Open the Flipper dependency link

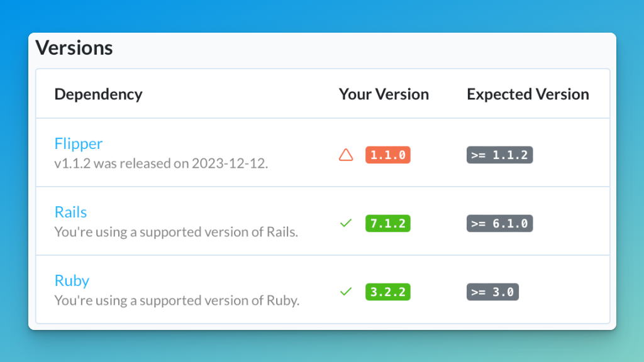click(x=79, y=144)
